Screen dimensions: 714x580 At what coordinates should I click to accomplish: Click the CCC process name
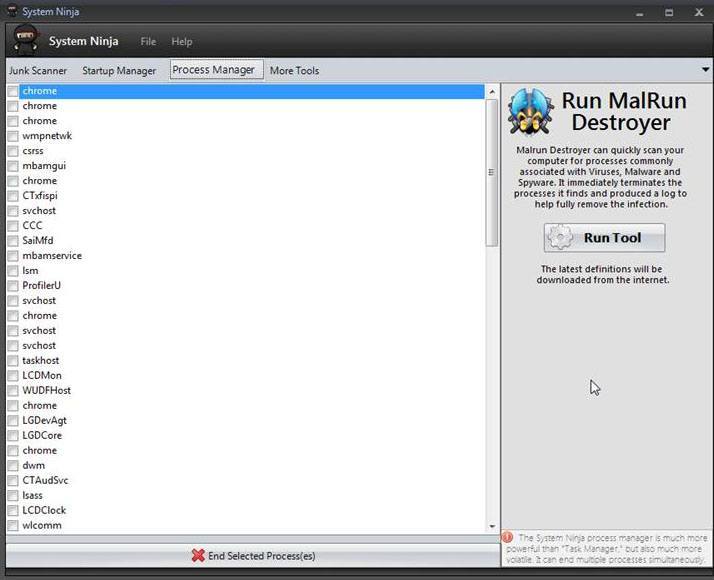[32, 225]
